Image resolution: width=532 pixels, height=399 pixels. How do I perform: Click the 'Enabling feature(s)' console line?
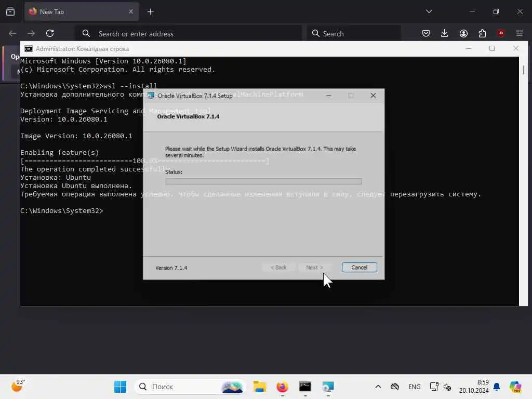tap(60, 153)
